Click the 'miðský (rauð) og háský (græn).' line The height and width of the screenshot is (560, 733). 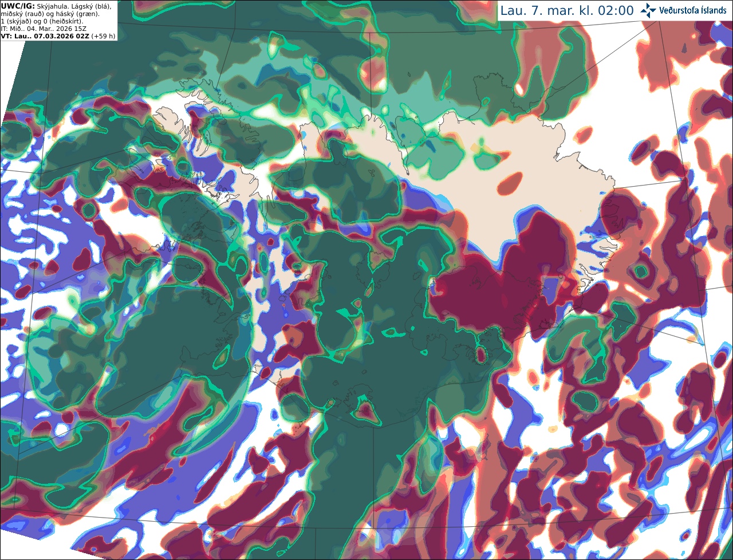[x=50, y=14]
